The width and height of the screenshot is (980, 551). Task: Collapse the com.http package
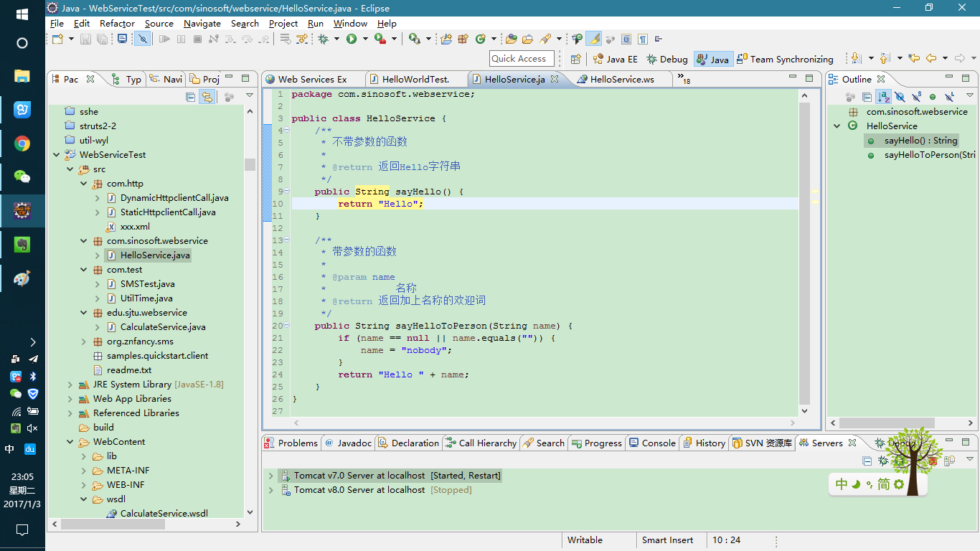click(x=83, y=183)
